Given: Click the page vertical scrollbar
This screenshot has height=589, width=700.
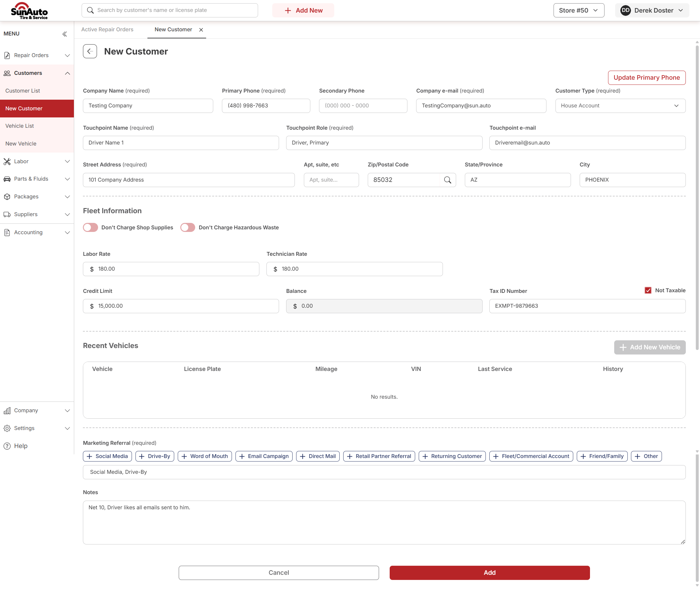Looking at the screenshot, I should pyautogui.click(x=697, y=197).
